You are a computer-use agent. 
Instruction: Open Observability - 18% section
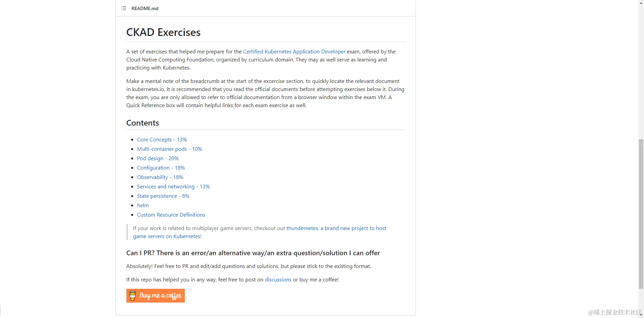point(160,177)
